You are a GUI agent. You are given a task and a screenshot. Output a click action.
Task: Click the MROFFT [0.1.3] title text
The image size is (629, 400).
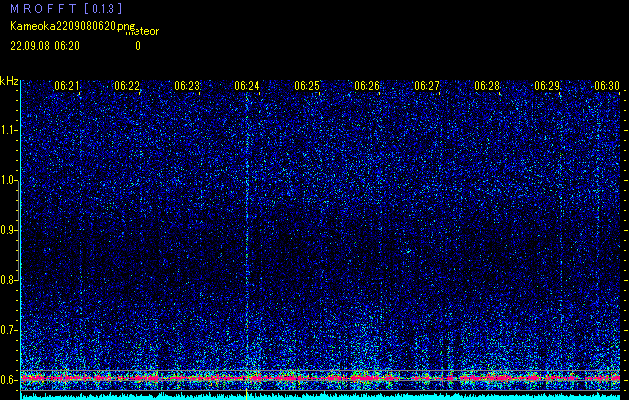66,8
